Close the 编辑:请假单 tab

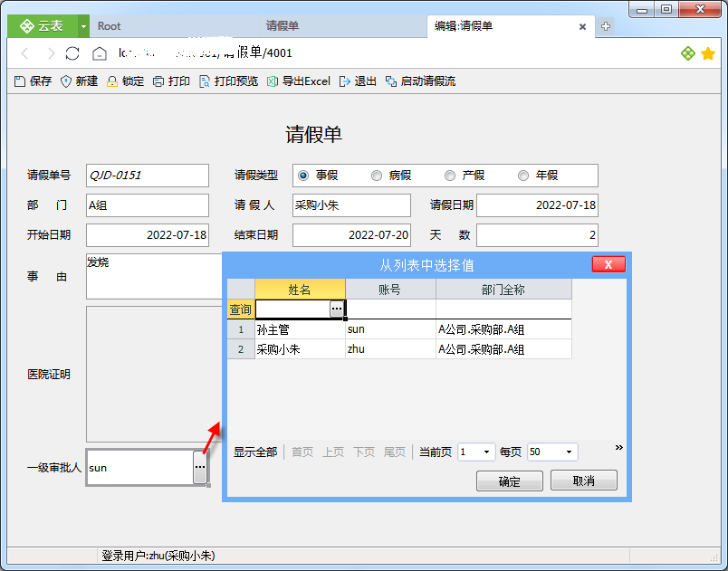point(582,27)
